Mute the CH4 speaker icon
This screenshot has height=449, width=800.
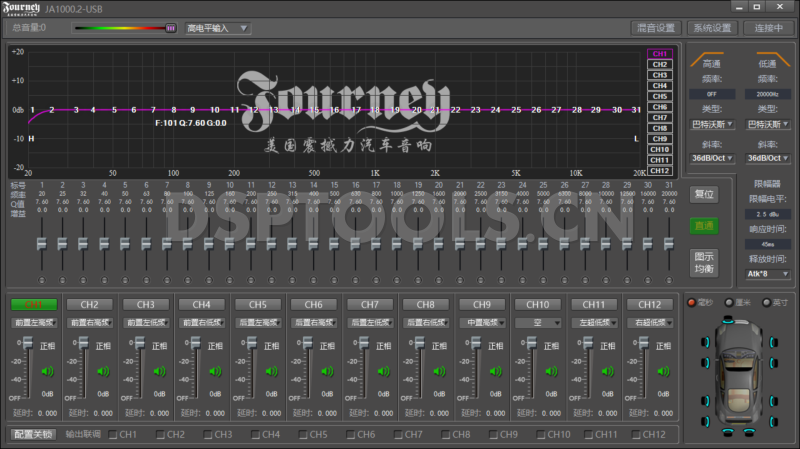(215, 371)
